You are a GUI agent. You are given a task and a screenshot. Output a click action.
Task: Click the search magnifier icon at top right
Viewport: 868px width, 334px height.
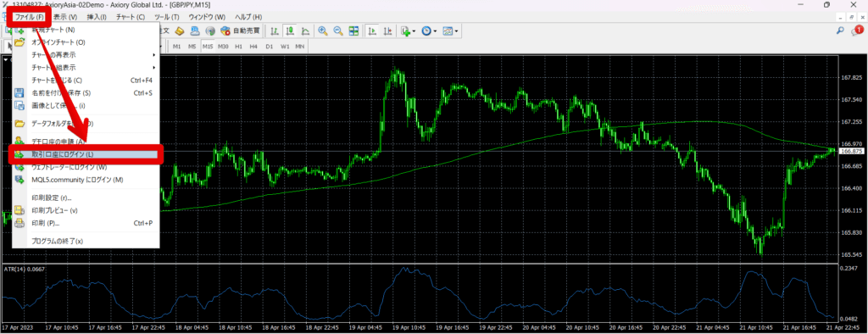click(x=840, y=31)
